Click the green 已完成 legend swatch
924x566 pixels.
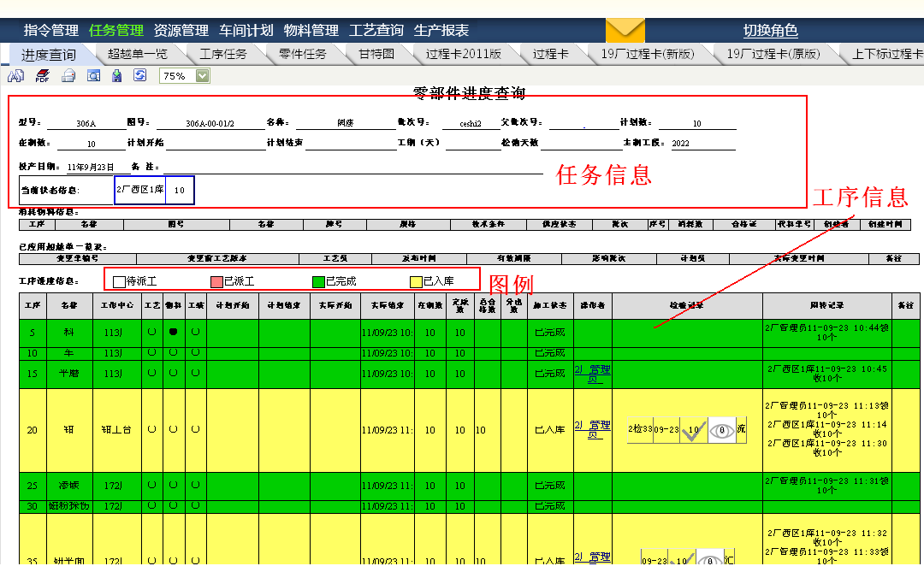[x=318, y=280]
